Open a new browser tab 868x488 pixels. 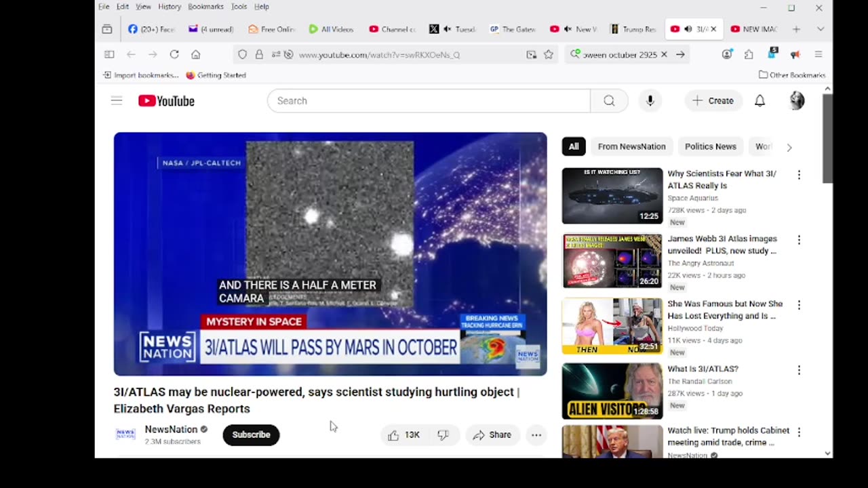[x=796, y=29]
